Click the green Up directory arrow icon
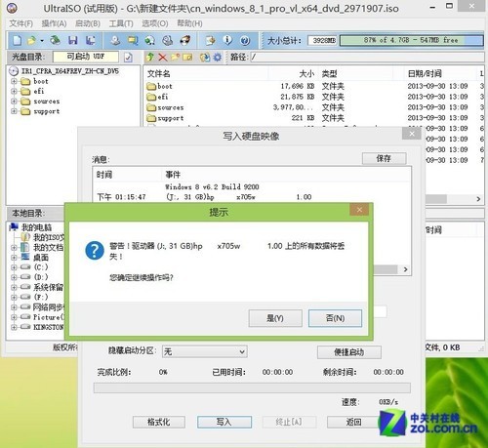Viewport: 488px width, 448px height. 150,58
